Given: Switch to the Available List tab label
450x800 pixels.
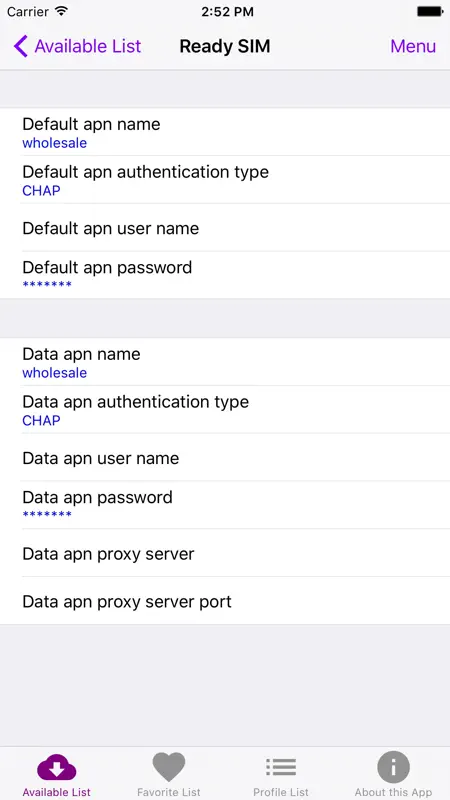Looking at the screenshot, I should tap(57, 792).
